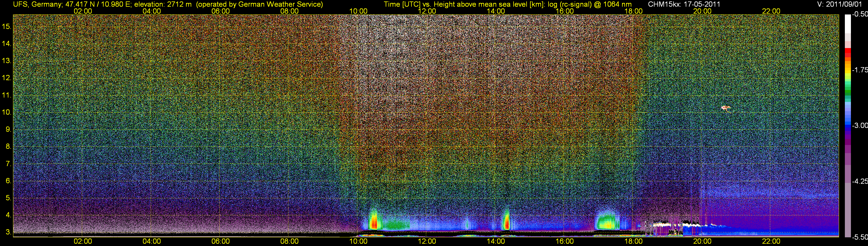This screenshot has width=868, height=246.
Task: Pick the white segment of the colorbar
Action: click(848, 24)
